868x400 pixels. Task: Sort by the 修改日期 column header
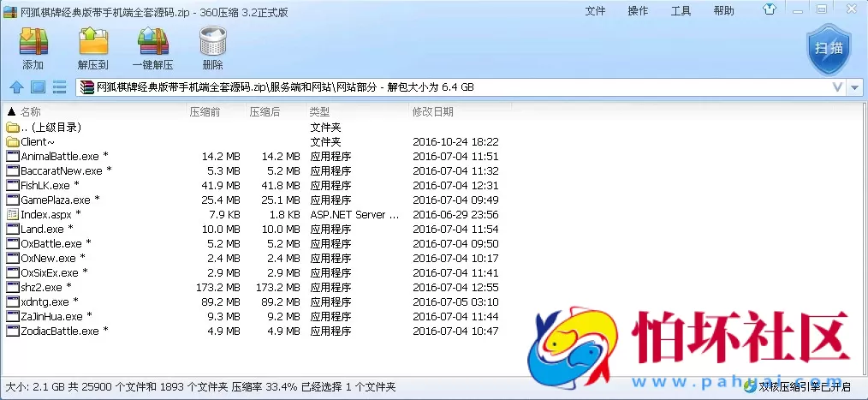point(433,112)
